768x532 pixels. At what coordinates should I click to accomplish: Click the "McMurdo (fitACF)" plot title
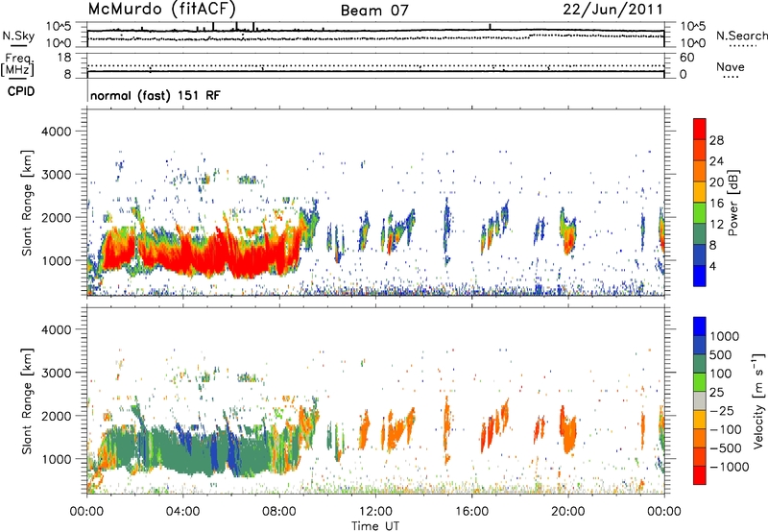pos(162,9)
